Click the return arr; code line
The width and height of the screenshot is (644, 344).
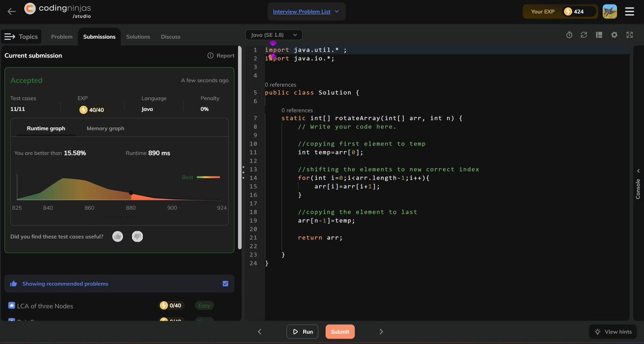320,238
